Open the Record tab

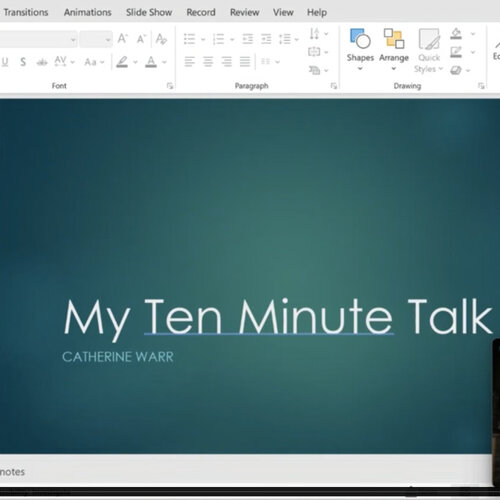click(x=201, y=12)
